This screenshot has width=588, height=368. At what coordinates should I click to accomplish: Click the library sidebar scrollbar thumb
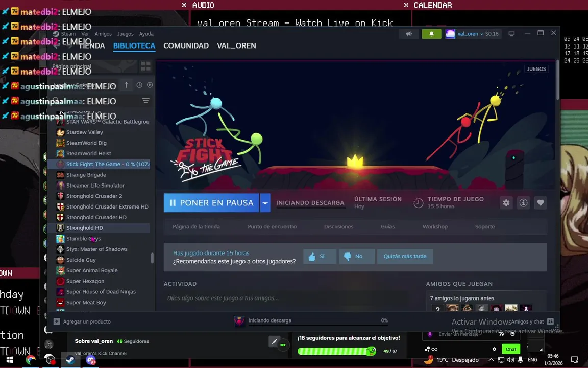(x=152, y=258)
